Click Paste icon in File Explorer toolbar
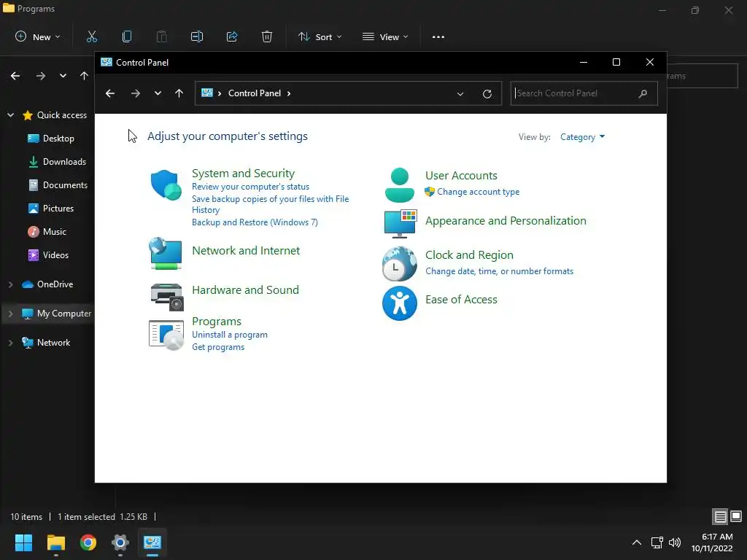 pyautogui.click(x=161, y=36)
